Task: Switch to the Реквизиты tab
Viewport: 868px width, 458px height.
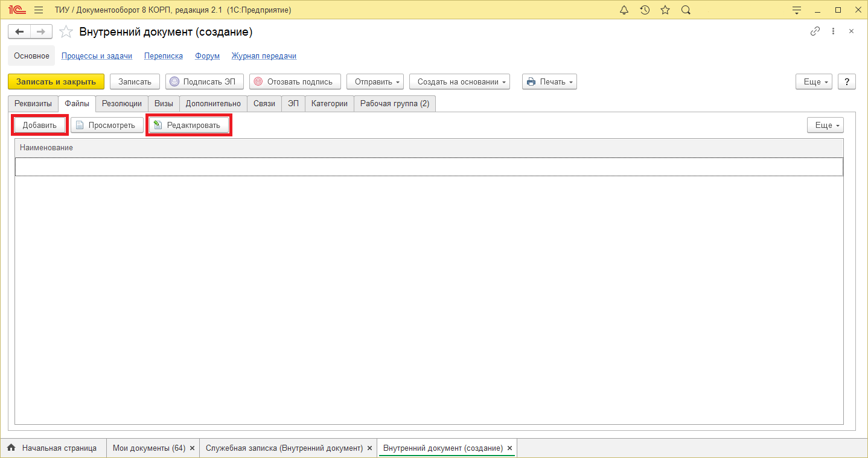Action: point(33,103)
